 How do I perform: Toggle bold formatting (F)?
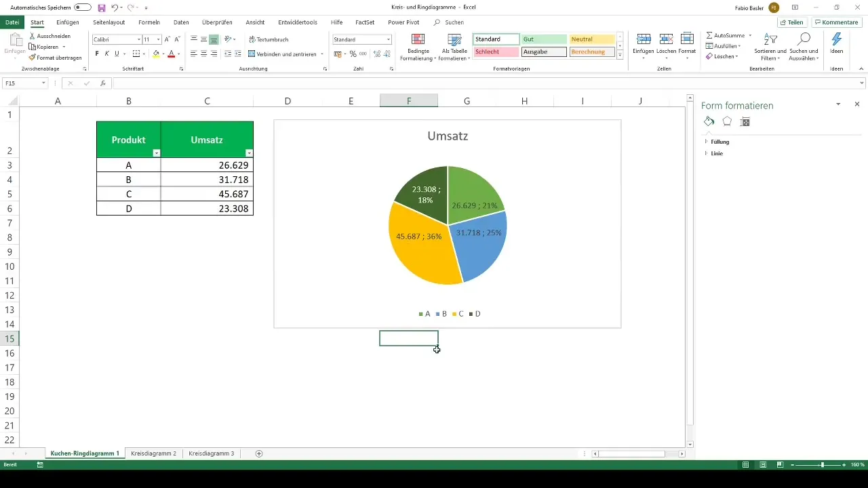click(x=97, y=54)
